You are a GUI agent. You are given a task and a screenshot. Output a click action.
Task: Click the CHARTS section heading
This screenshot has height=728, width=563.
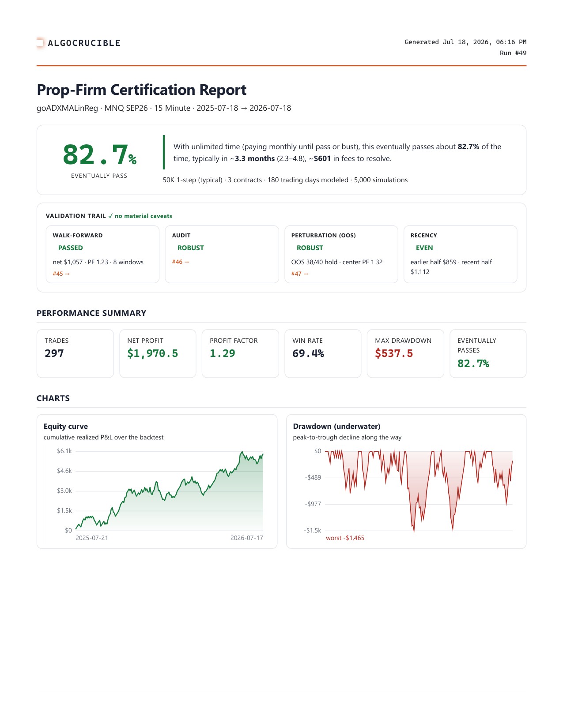click(x=53, y=398)
